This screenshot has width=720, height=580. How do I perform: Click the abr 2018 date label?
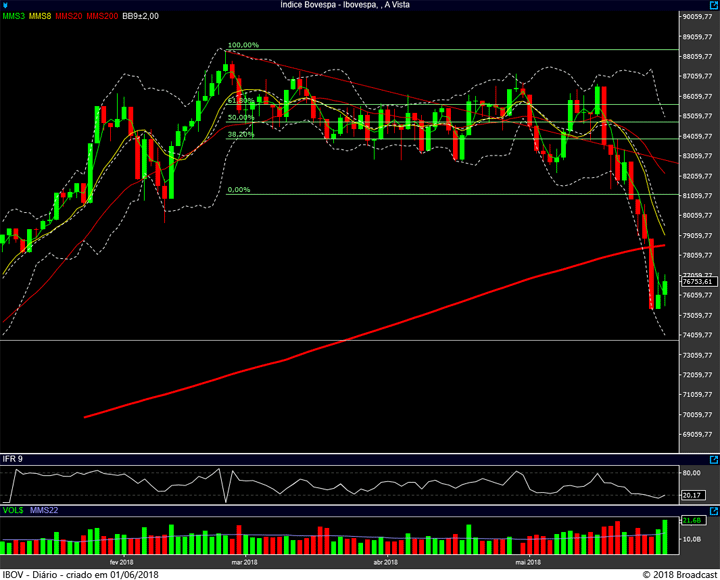[386, 562]
